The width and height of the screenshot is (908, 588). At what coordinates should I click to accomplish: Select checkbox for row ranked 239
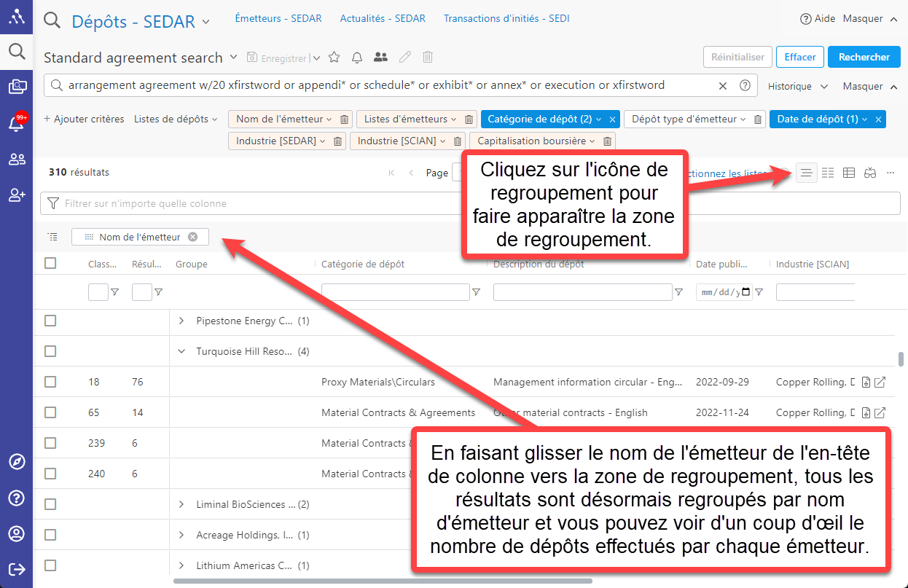(x=50, y=443)
